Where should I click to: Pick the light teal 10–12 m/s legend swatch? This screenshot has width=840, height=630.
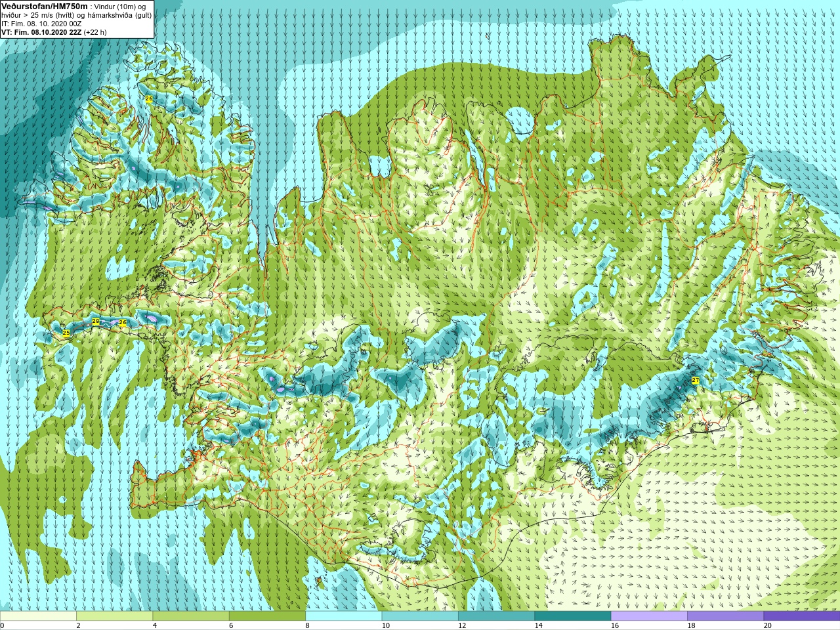pos(420,616)
